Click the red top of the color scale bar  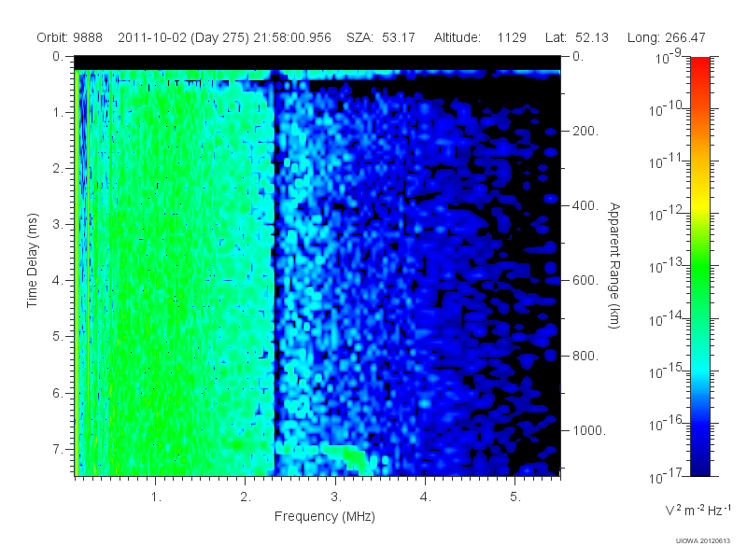pyautogui.click(x=700, y=66)
